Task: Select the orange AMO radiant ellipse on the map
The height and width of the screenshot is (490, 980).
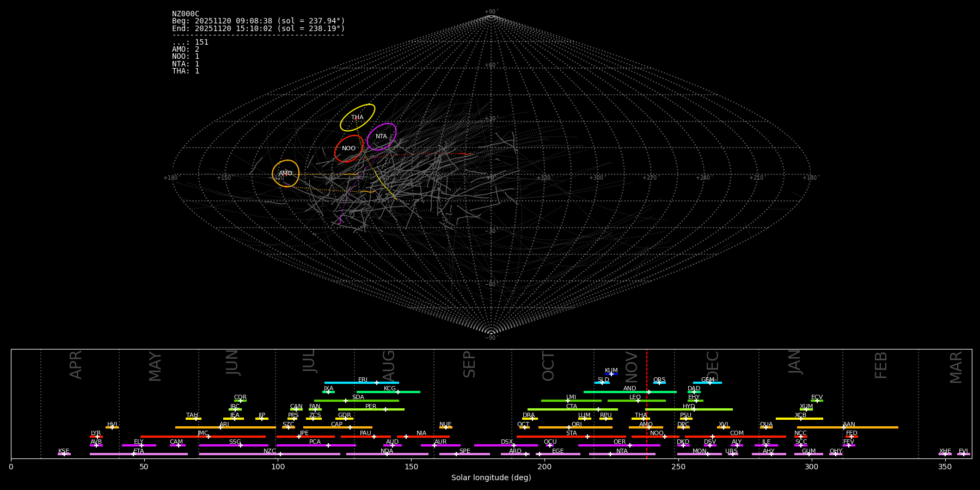Action: 286,174
